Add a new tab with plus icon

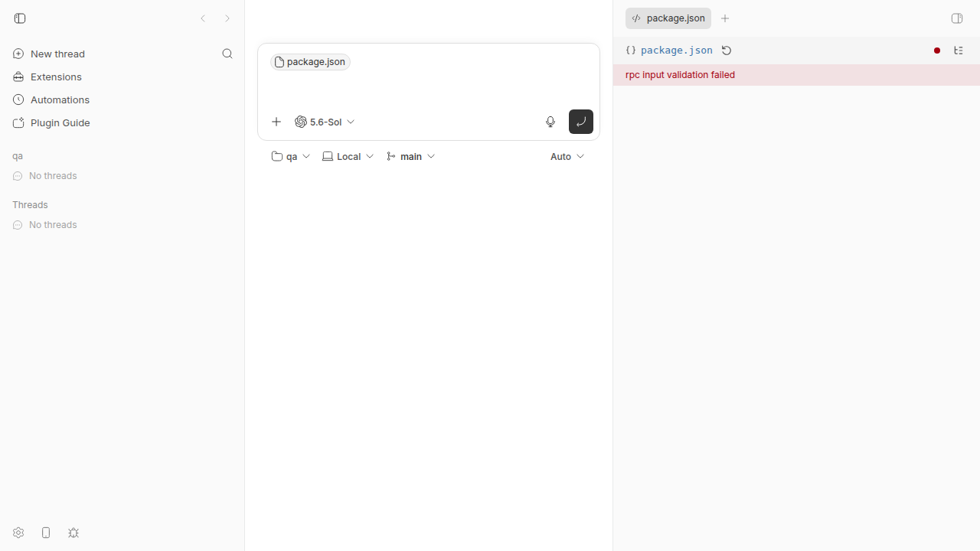pos(725,18)
